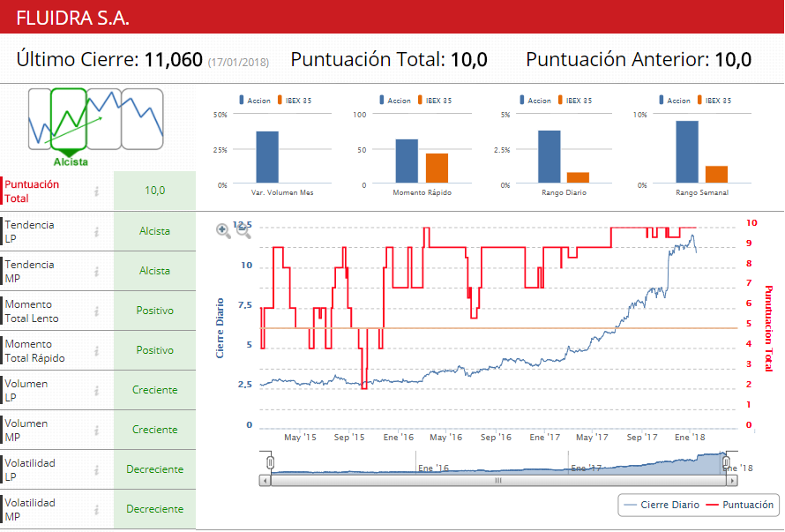Viewport: 785px width, 532px height.
Task: Hide IBEX 35 legend in Rango Semanal chart
Action: 714,101
